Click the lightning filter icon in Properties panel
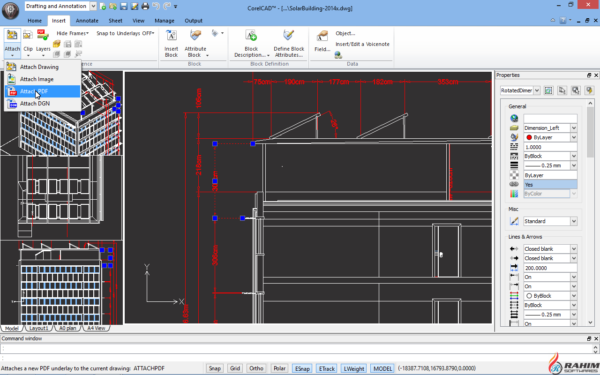 589,90
